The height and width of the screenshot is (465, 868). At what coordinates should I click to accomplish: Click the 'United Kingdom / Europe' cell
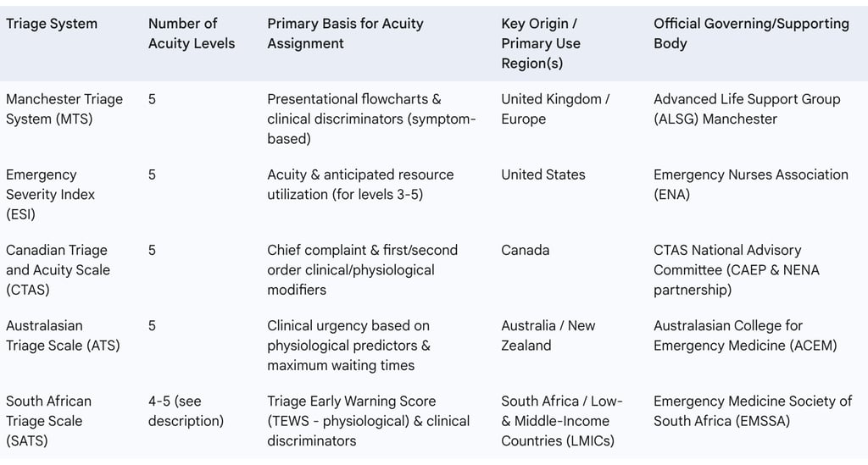pos(555,109)
